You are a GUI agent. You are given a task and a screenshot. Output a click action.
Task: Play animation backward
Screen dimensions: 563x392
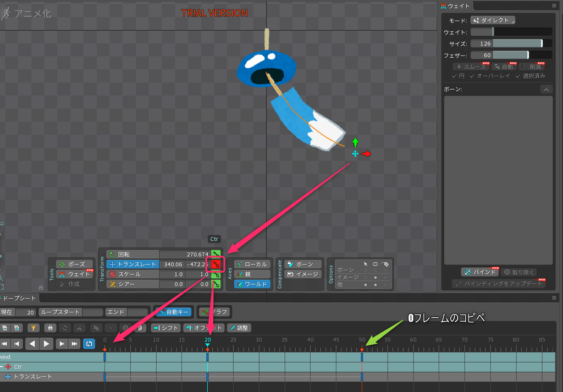pos(32,344)
